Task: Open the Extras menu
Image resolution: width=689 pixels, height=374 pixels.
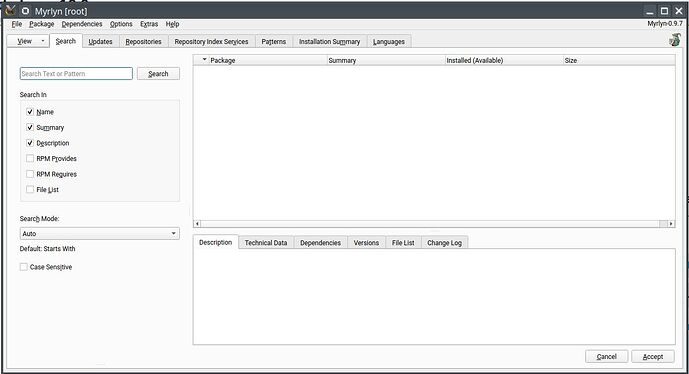Action: 149,24
